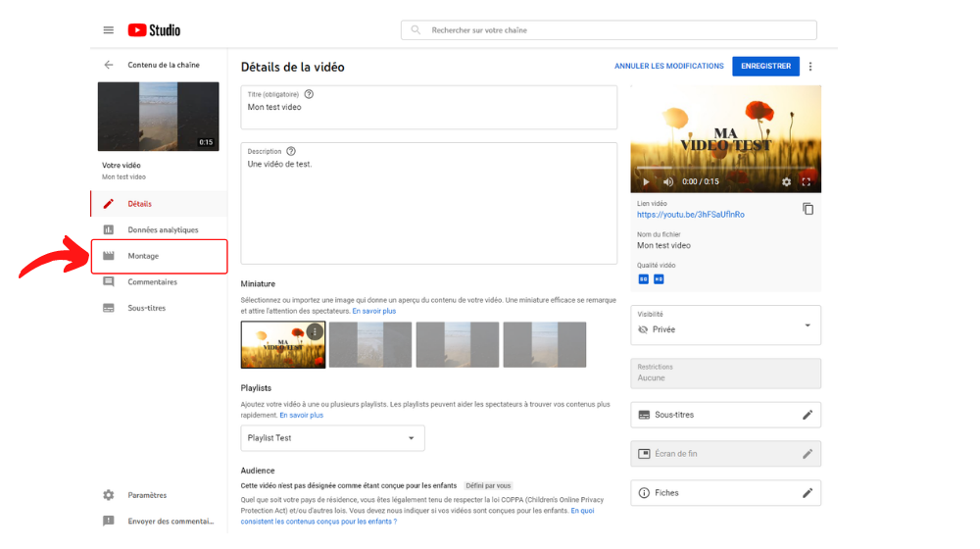The width and height of the screenshot is (980, 549).
Task: Click En savoir plus under Miniature
Action: click(x=373, y=311)
